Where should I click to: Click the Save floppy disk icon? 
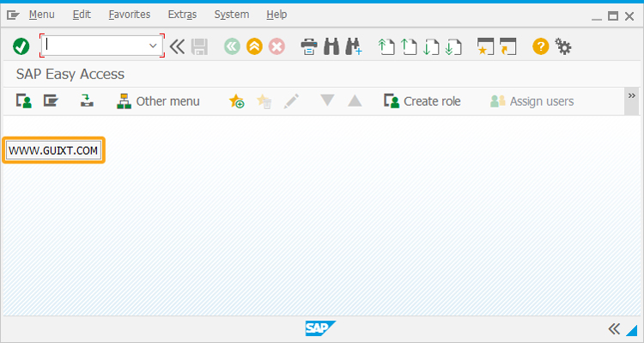pyautogui.click(x=199, y=46)
